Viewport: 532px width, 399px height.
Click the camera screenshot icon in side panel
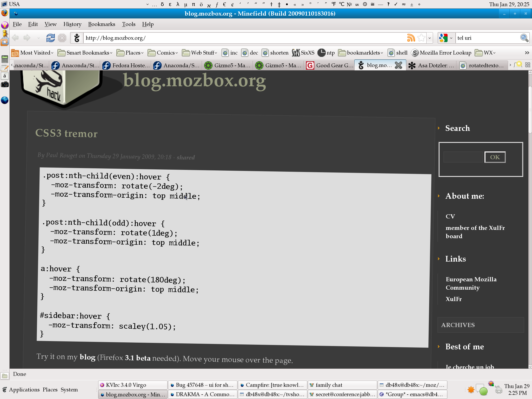(5, 84)
